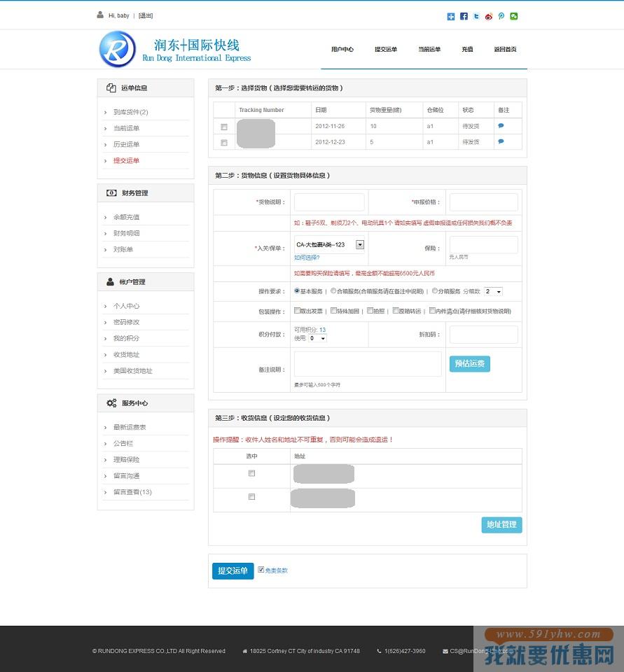
Task: Click the 服务中心 gears icon
Action: pyautogui.click(x=111, y=403)
